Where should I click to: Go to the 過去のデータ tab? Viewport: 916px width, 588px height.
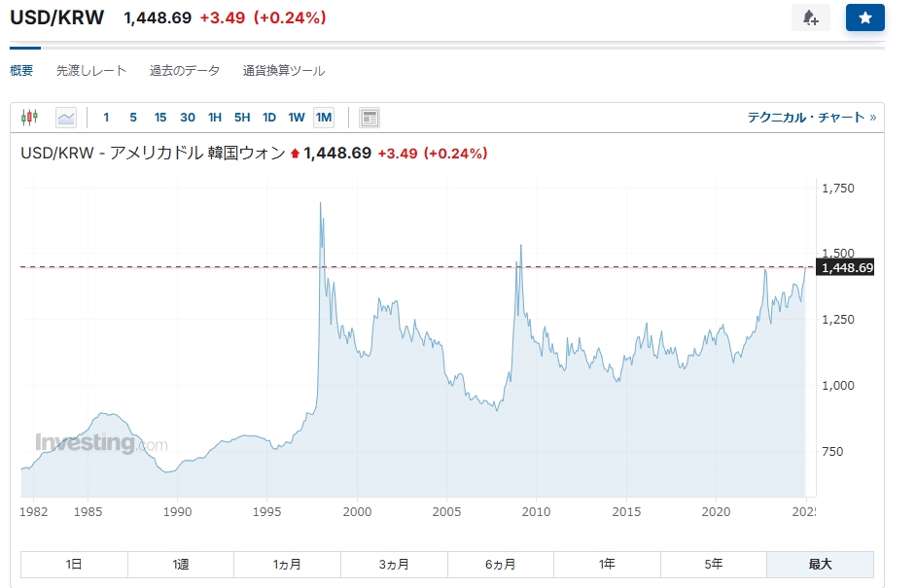(x=185, y=71)
